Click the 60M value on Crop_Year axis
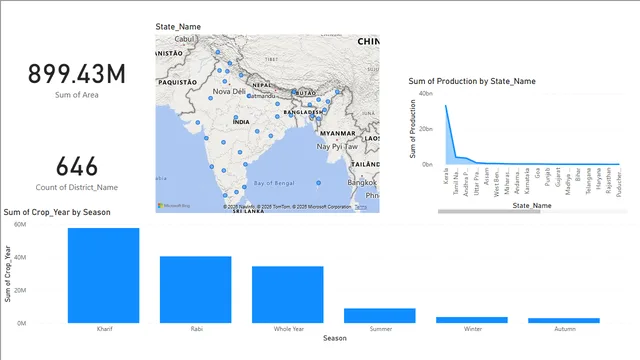This screenshot has width=640, height=360. pos(20,224)
